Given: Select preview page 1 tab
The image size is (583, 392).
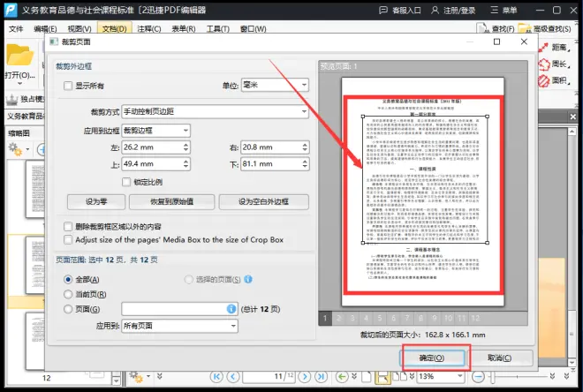Looking at the screenshot, I should tap(325, 318).
